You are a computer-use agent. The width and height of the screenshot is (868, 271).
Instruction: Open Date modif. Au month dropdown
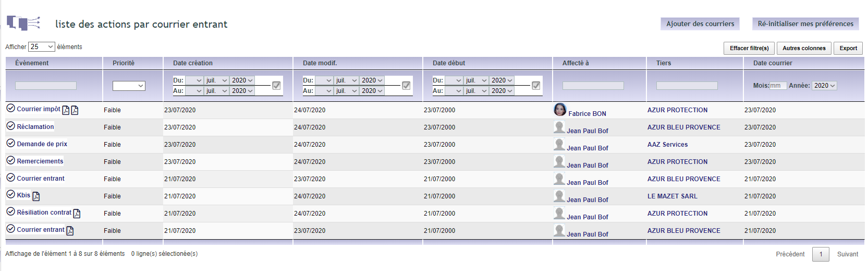(x=347, y=91)
